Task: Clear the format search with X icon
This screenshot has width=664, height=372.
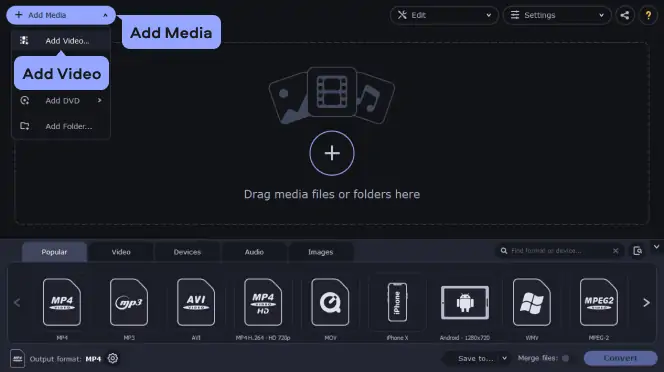Action: pos(615,251)
